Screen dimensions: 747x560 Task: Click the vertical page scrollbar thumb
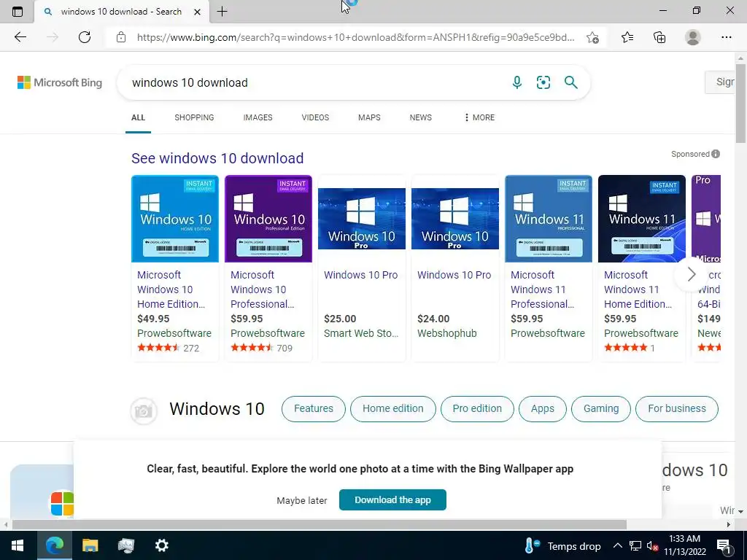coord(740,102)
